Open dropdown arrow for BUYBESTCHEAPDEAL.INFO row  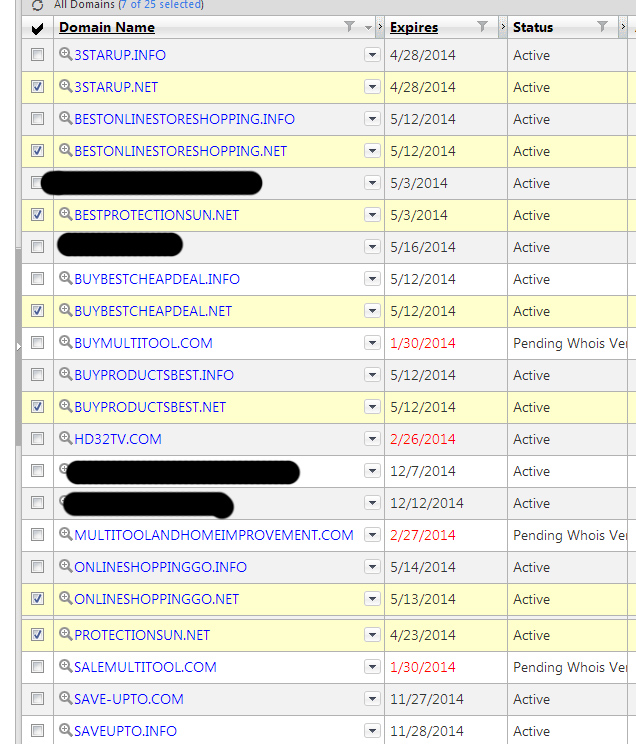click(373, 279)
